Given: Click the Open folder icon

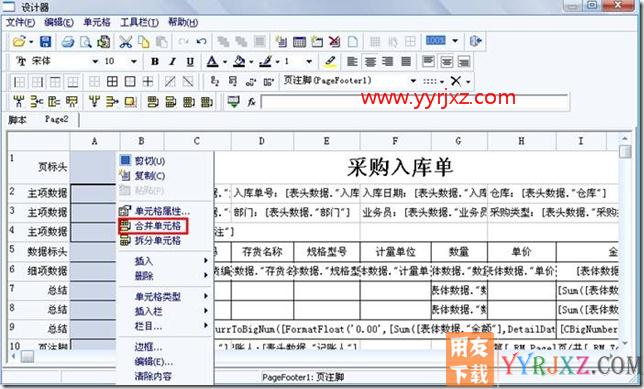Looking at the screenshot, I should (x=18, y=41).
